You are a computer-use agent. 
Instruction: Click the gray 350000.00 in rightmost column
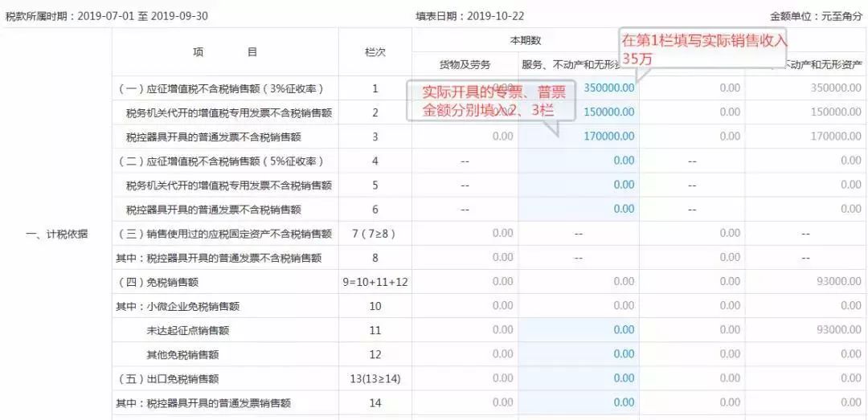click(836, 88)
